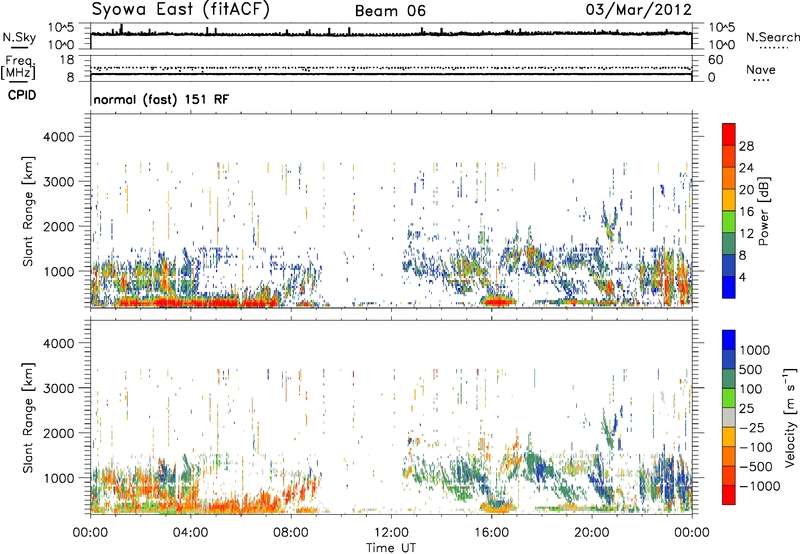800x554 pixels.
Task: Click the red high-power echo near 16:00
Action: 498,301
